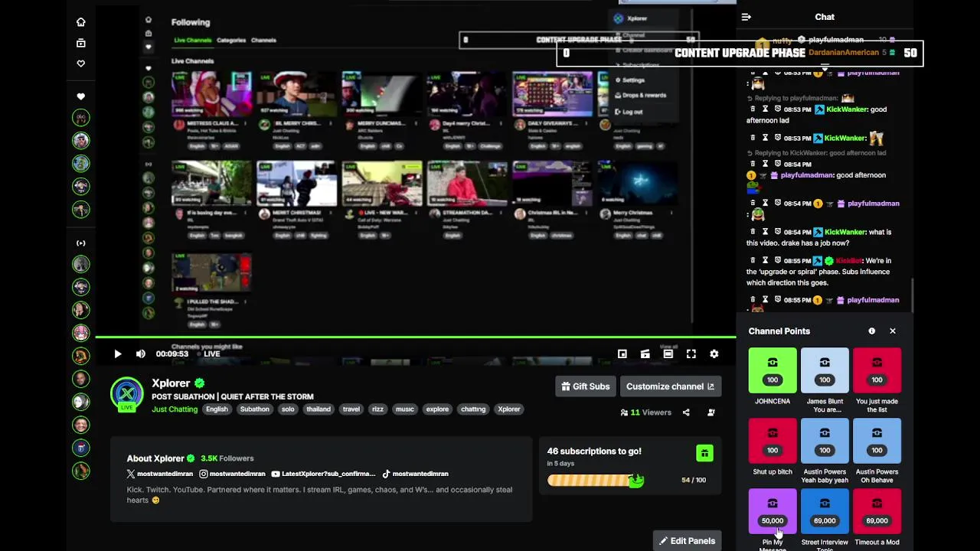Close the Channel Points panel
This screenshot has width=980, height=551.
coord(893,331)
